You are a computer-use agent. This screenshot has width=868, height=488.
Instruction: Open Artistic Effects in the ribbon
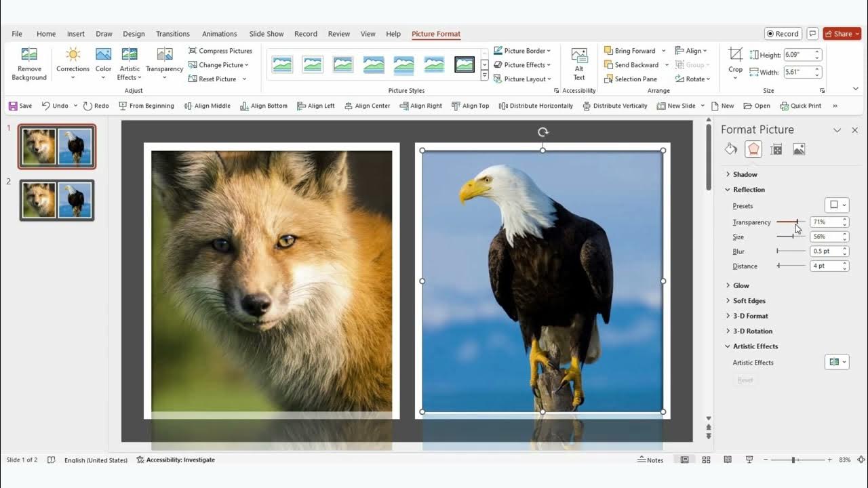point(130,64)
